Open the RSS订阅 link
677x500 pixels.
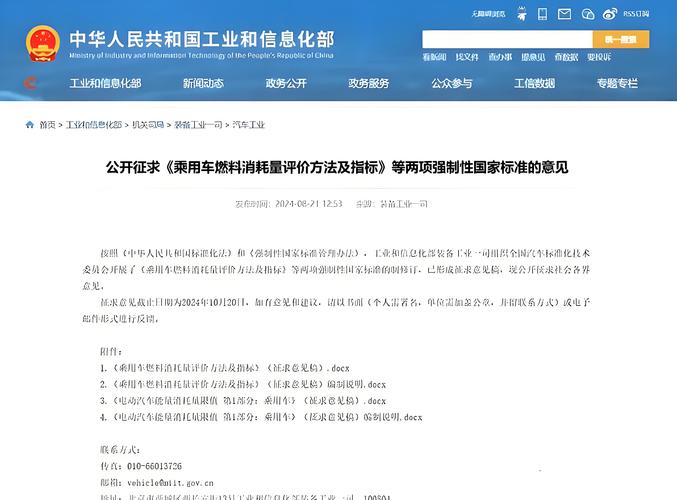636,14
